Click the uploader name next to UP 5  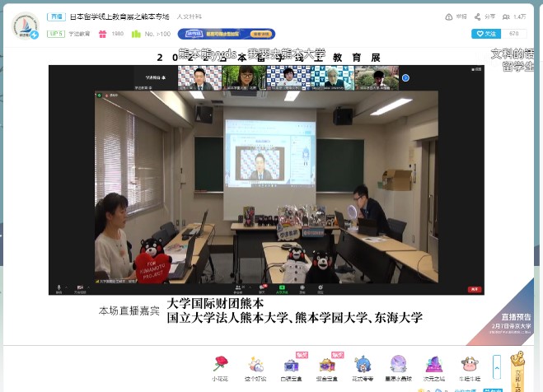(x=79, y=34)
